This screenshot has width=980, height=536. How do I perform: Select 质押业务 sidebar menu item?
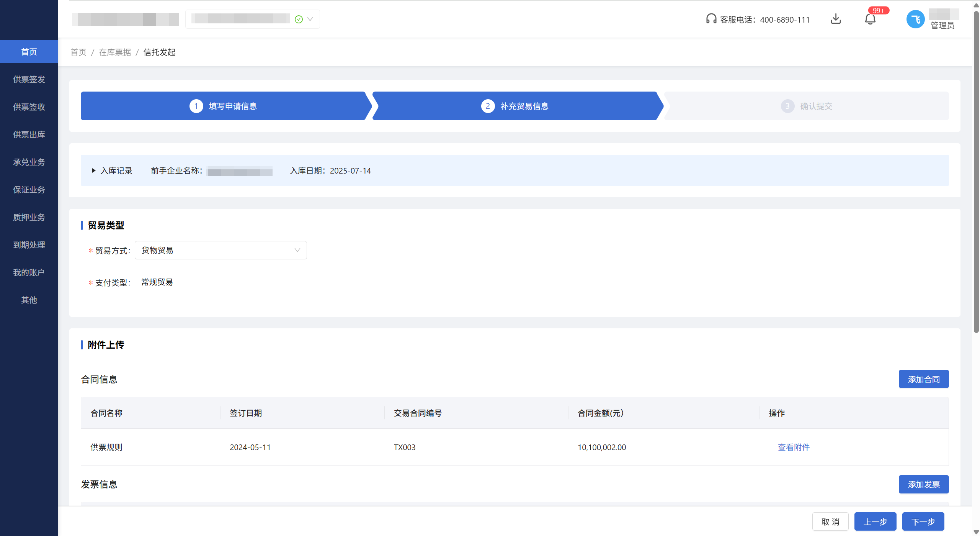[x=29, y=217]
